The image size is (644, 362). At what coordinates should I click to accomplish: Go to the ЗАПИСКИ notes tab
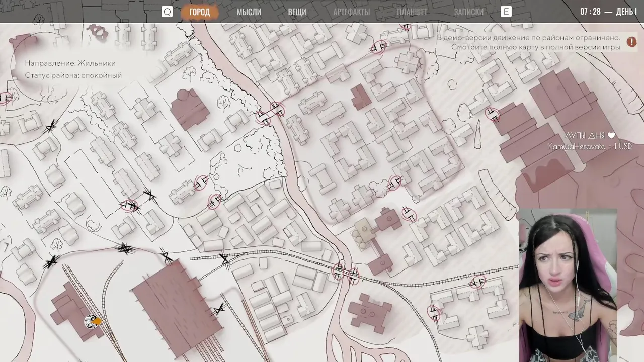point(468,12)
